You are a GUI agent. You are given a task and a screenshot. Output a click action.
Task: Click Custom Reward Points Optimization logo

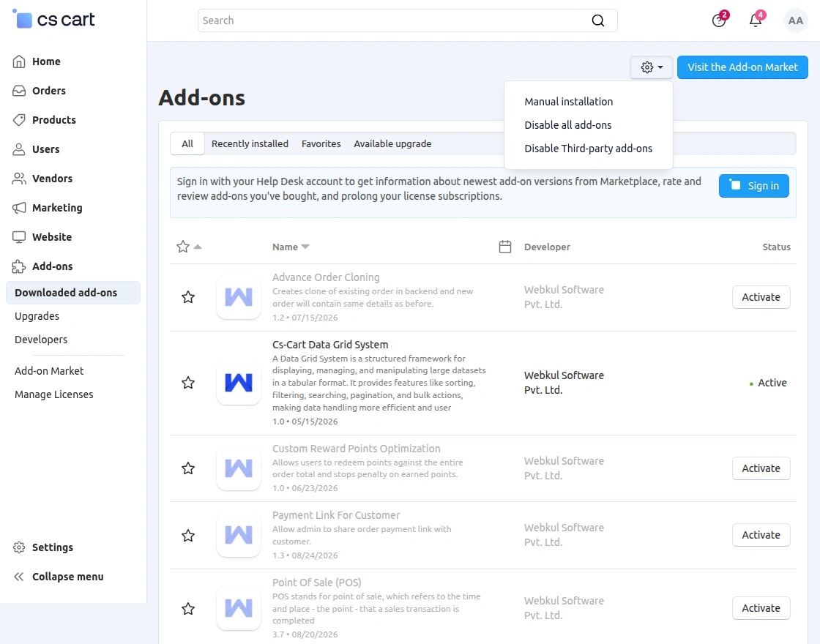tap(239, 468)
